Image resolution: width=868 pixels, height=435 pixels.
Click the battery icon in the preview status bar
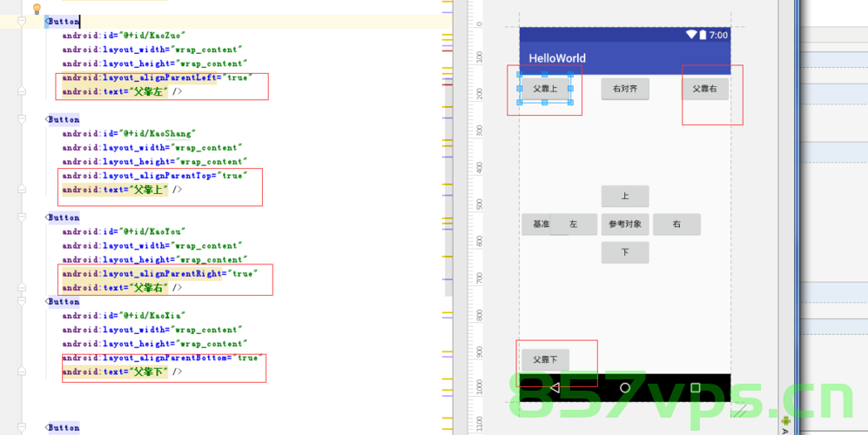pyautogui.click(x=703, y=34)
